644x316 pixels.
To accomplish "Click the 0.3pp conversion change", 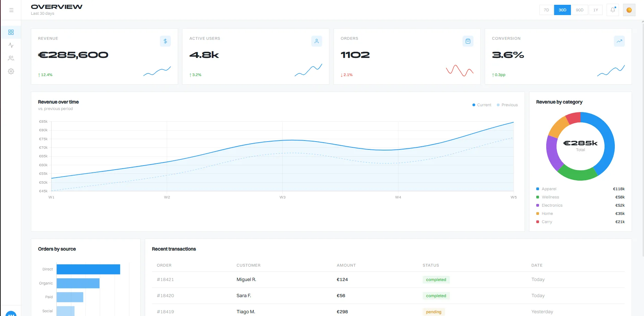I will pos(499,75).
